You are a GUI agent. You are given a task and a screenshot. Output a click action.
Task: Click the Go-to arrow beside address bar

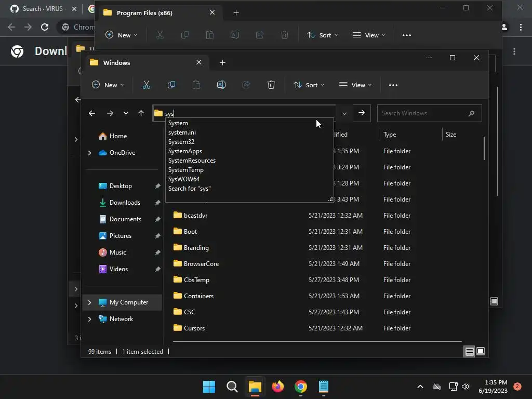pyautogui.click(x=362, y=113)
